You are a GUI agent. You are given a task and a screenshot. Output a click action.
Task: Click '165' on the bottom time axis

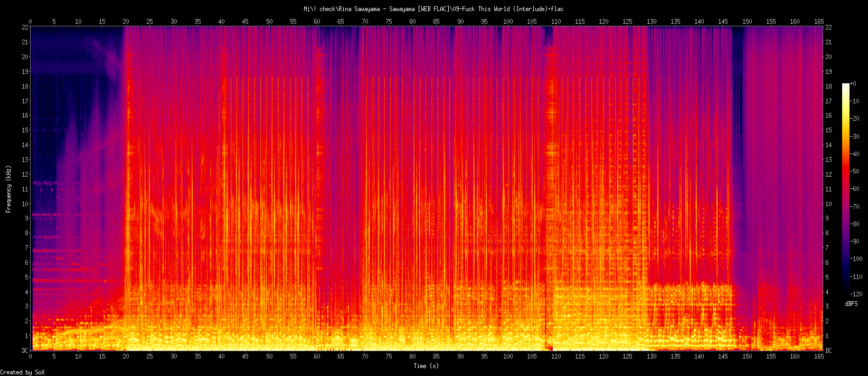coord(819,356)
